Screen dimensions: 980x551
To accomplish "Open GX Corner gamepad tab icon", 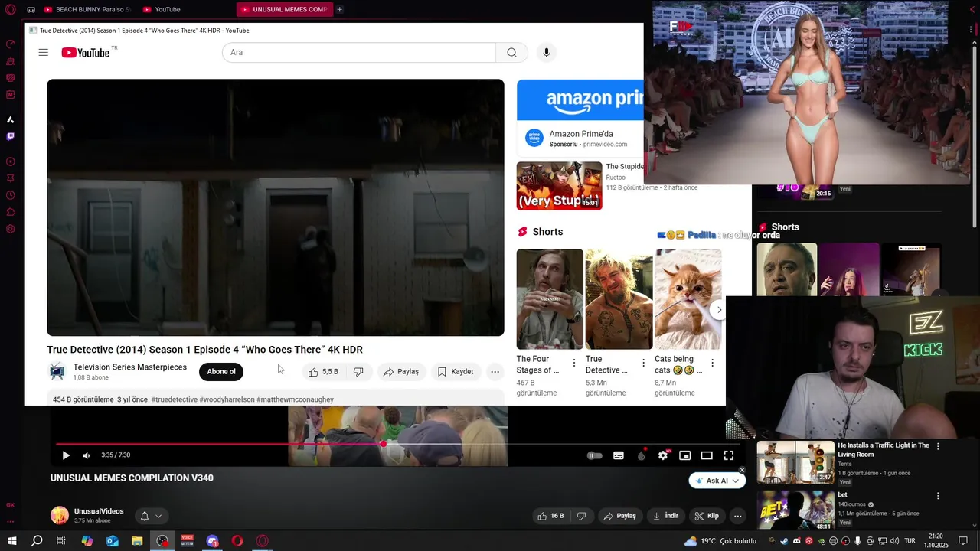I will (31, 10).
